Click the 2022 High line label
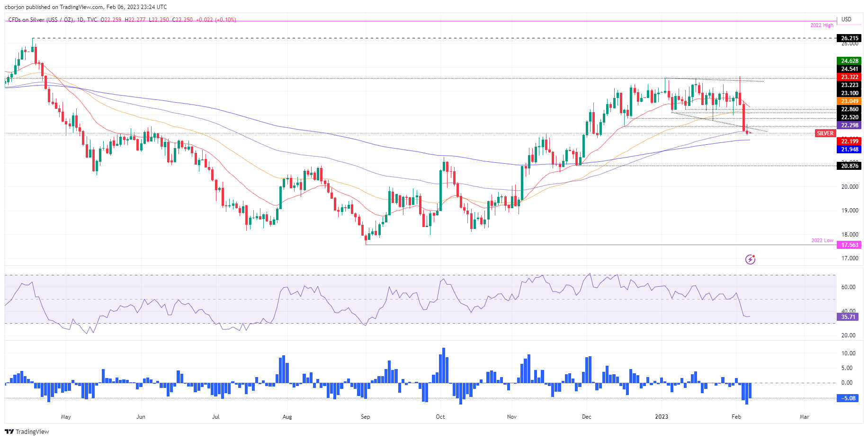868x440 pixels. pos(822,25)
